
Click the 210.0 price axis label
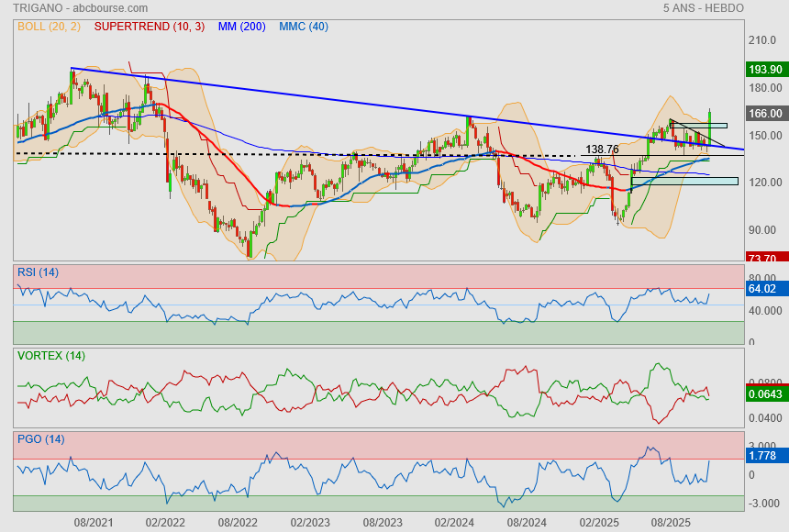click(x=763, y=40)
